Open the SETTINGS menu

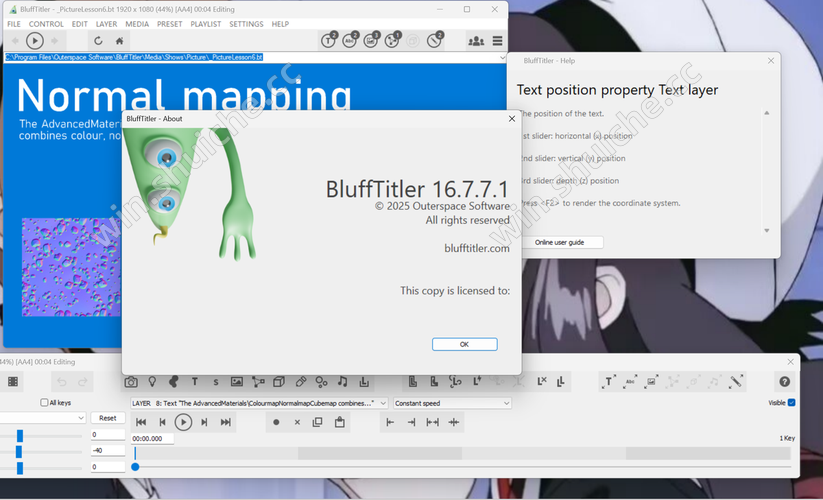246,24
